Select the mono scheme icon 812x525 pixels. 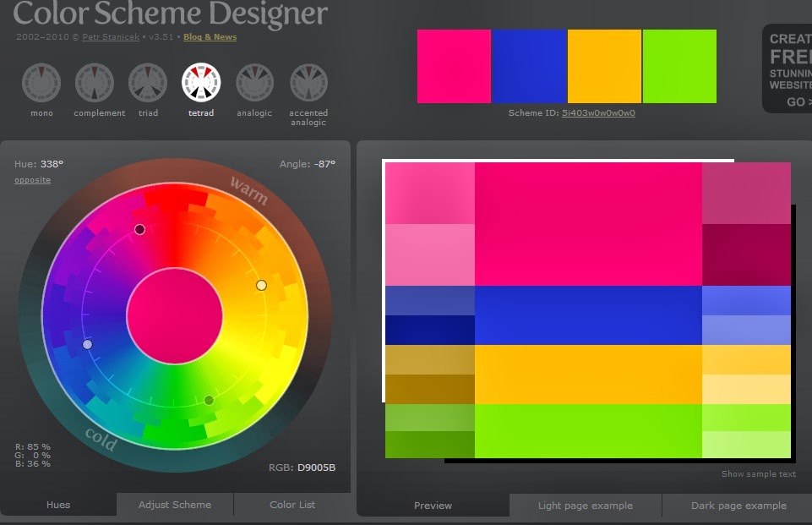coord(41,82)
